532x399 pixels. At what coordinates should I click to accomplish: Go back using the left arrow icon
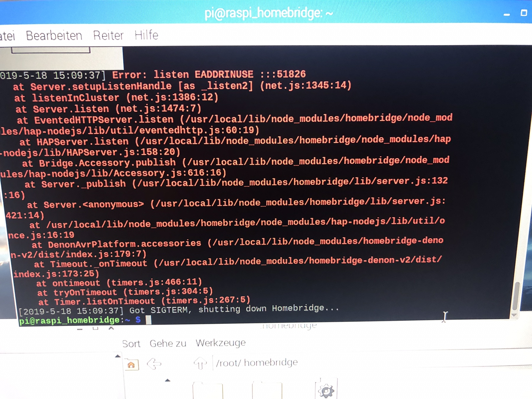coord(154,364)
